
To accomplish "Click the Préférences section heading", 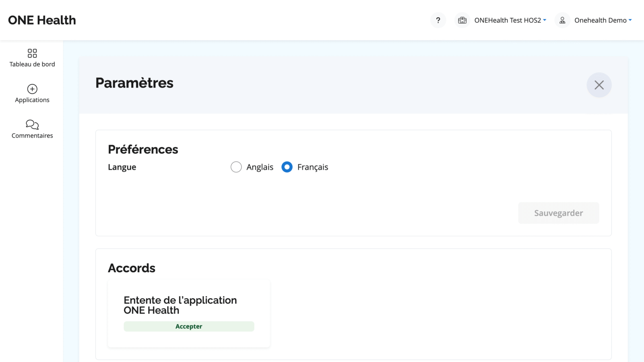I will 143,149.
